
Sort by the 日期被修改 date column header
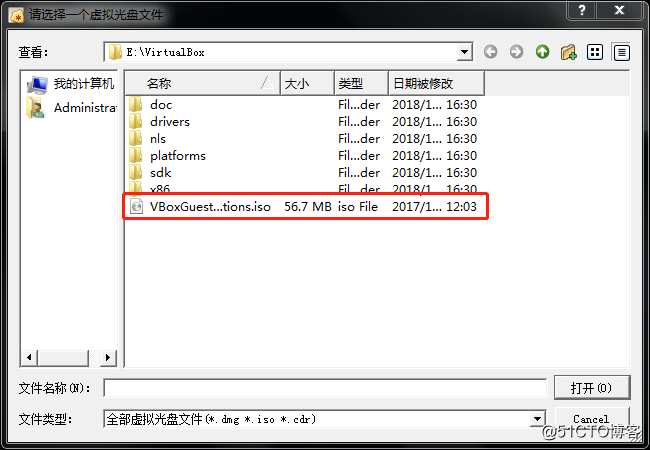[436, 83]
